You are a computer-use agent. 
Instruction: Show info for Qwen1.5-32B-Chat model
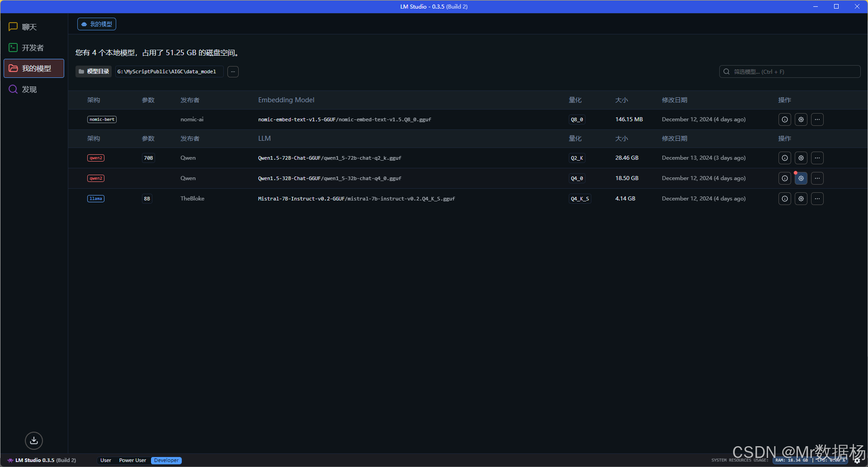tap(785, 178)
